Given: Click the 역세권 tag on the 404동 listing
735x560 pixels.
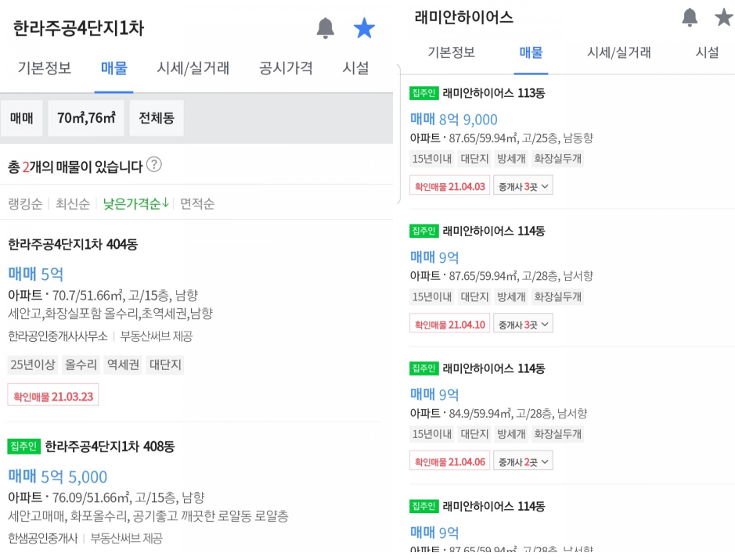Looking at the screenshot, I should (x=124, y=364).
